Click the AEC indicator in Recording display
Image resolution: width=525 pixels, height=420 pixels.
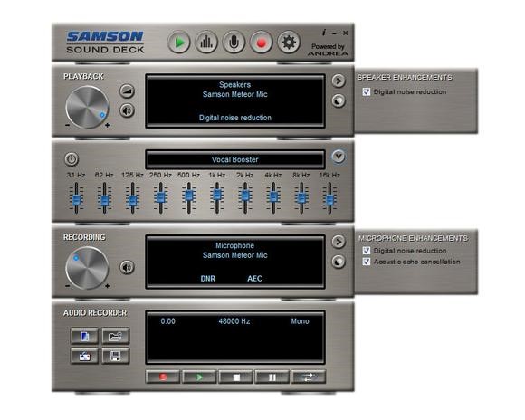[x=254, y=279]
